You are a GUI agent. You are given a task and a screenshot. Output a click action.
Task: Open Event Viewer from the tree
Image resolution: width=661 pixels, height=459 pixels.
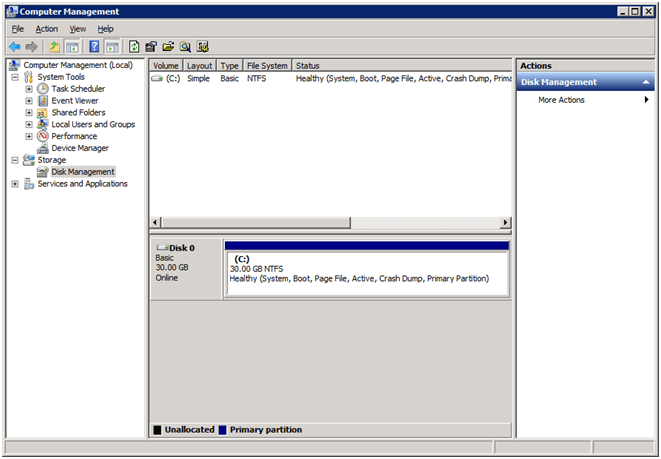75,101
